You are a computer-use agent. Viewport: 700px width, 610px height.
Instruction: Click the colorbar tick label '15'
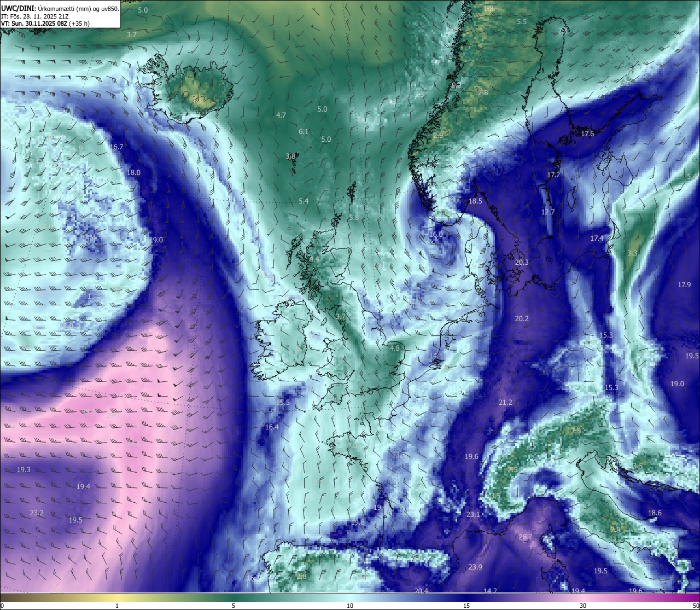click(466, 605)
